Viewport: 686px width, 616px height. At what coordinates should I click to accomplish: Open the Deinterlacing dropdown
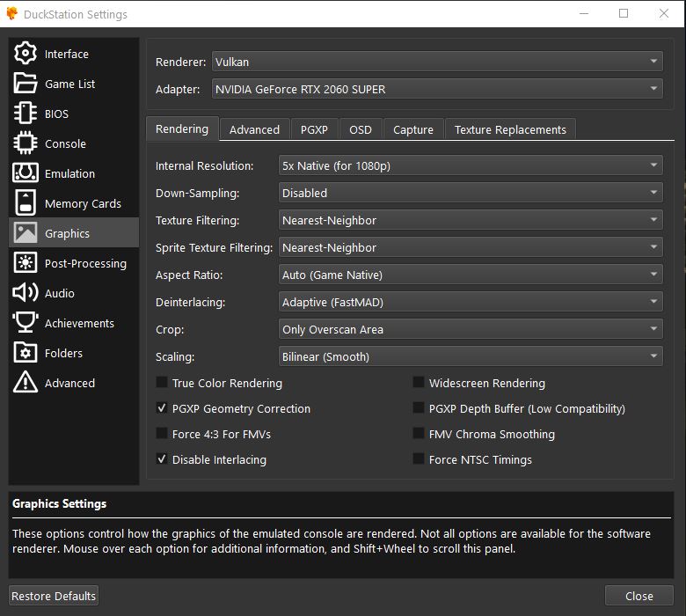tap(471, 302)
